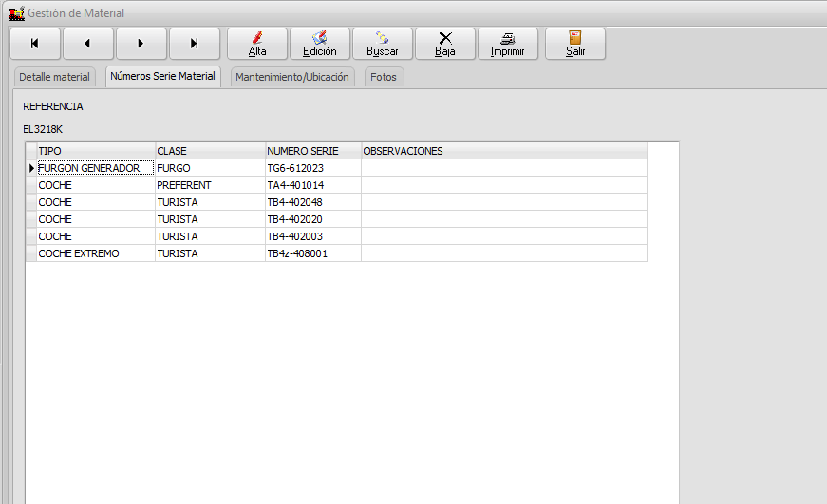Click TURISTA cell in TB4-402003 row

(x=210, y=236)
